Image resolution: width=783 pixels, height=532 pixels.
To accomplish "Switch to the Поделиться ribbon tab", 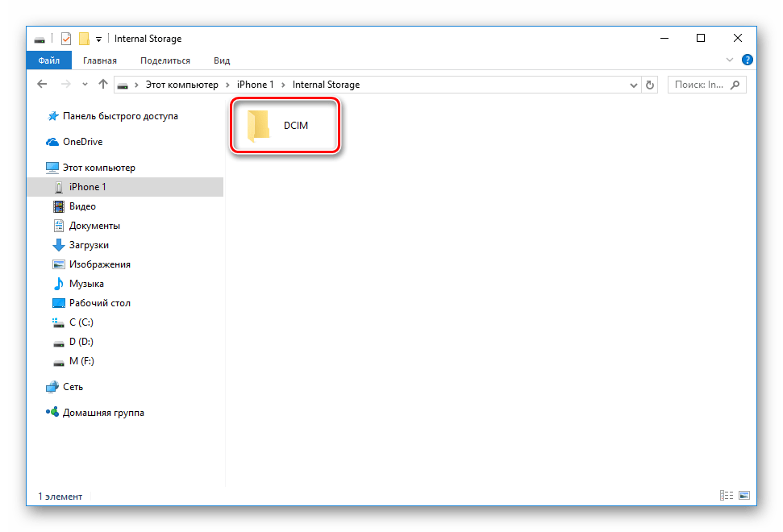I will coord(165,60).
